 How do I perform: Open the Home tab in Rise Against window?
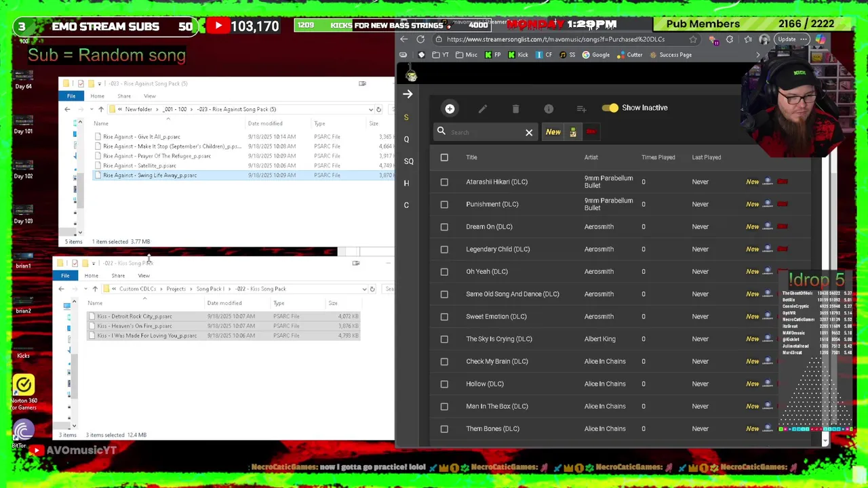[97, 96]
